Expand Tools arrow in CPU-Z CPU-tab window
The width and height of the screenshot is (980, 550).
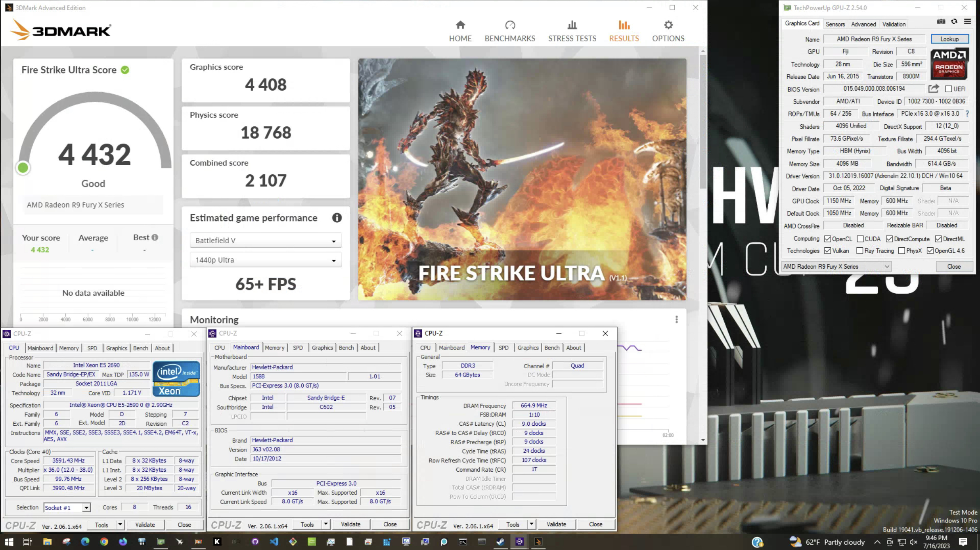pos(120,525)
